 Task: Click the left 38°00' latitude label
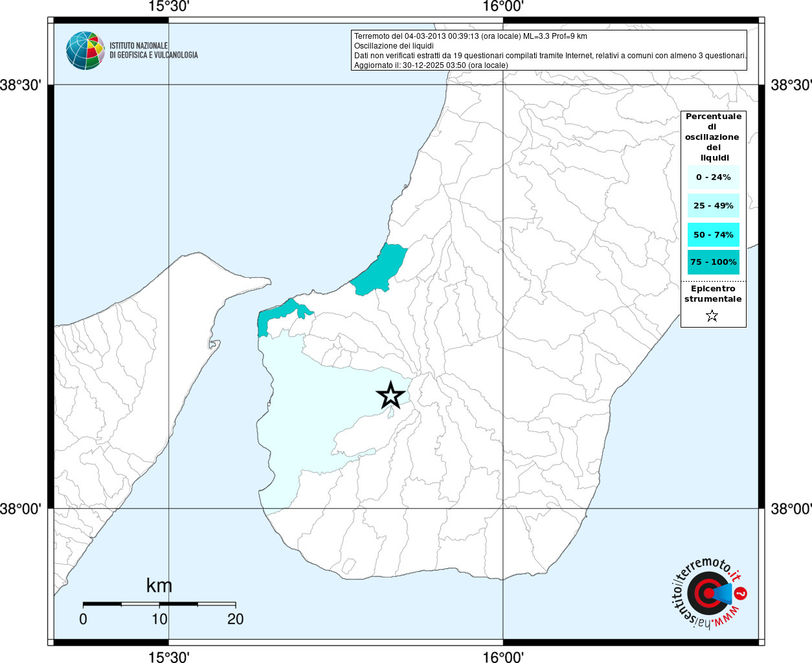click(21, 509)
